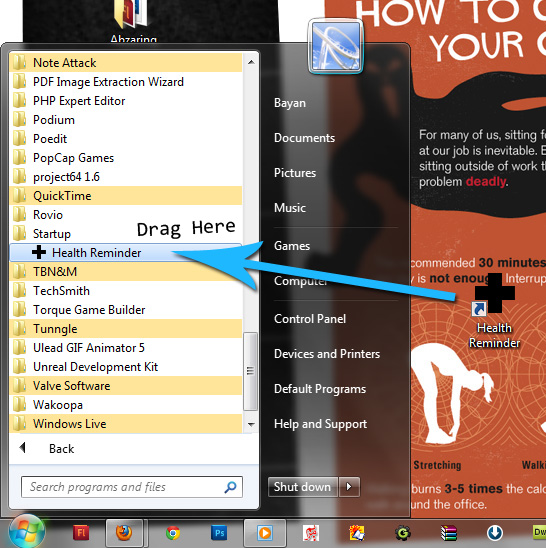Expand the PopCap Games folder
This screenshot has width=546, height=548.
tap(126, 158)
